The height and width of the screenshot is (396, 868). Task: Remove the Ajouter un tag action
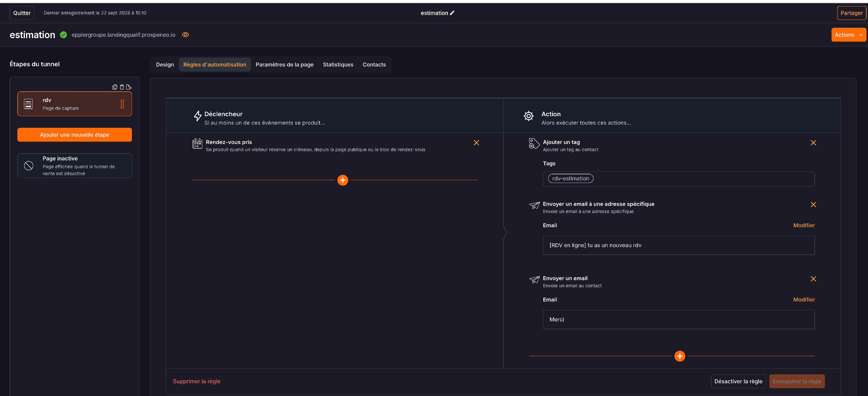click(x=813, y=143)
